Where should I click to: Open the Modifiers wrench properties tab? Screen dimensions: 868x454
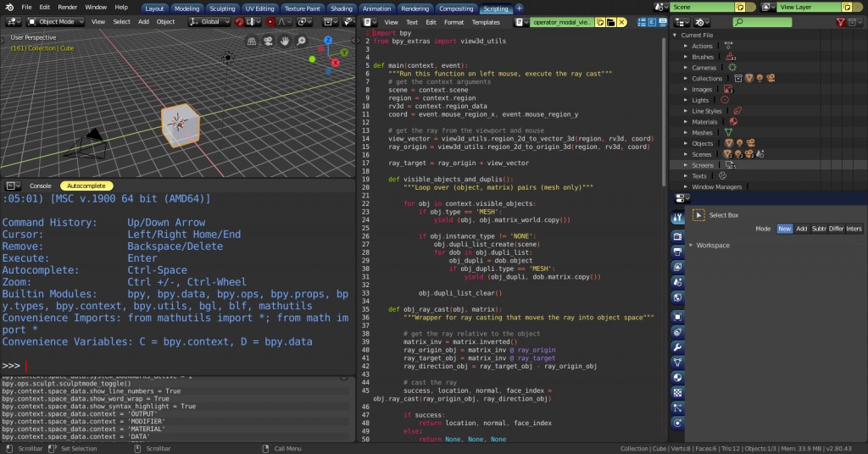point(677,347)
